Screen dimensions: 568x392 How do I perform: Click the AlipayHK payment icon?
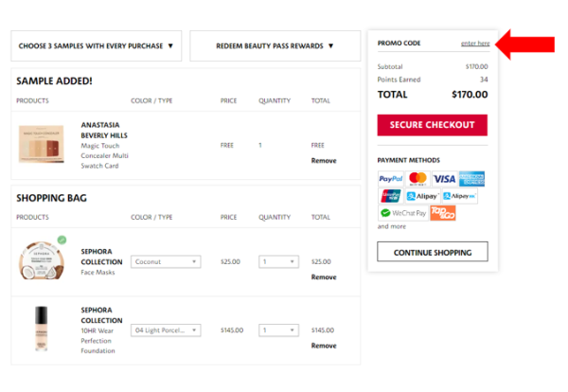click(x=459, y=196)
